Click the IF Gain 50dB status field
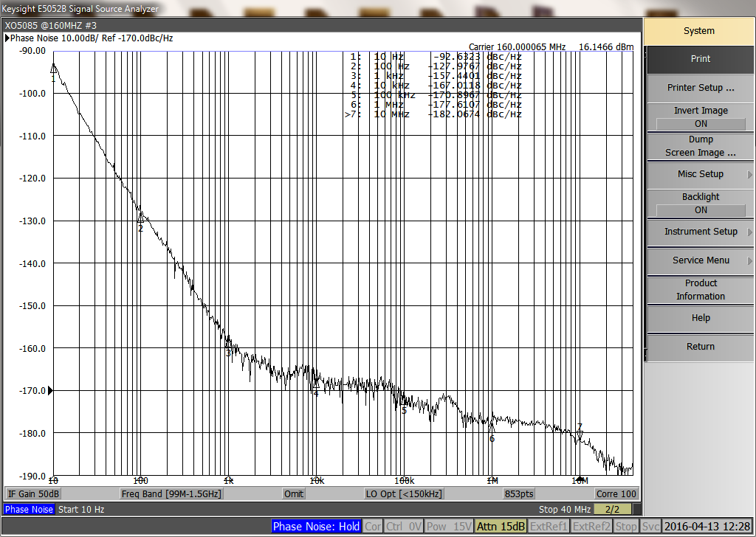756x537 pixels. tap(33, 494)
